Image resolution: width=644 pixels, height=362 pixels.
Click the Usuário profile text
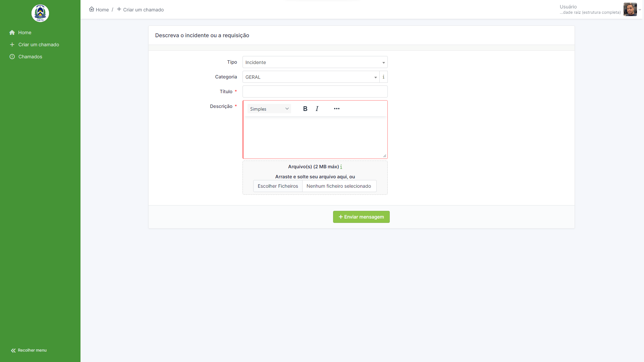568,7
